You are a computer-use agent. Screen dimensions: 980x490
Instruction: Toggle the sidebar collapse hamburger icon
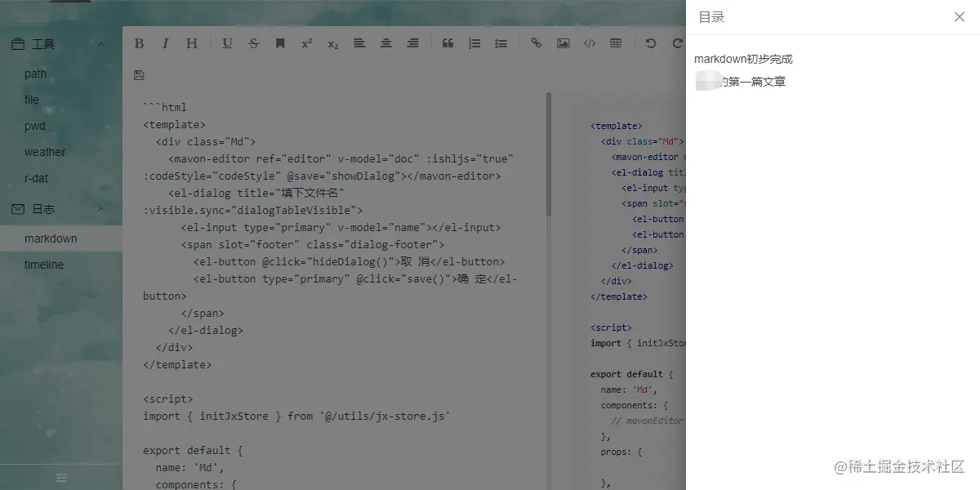(61, 478)
